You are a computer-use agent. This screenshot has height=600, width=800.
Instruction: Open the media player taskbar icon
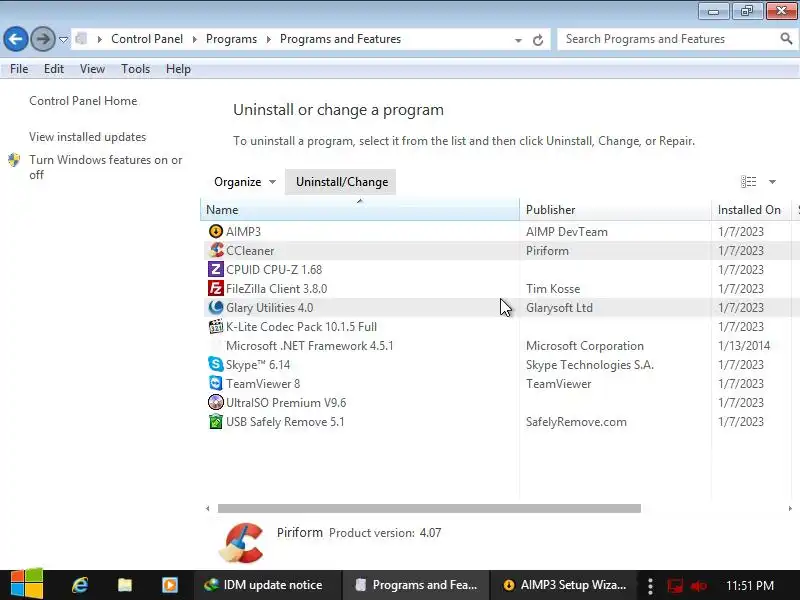(x=170, y=585)
